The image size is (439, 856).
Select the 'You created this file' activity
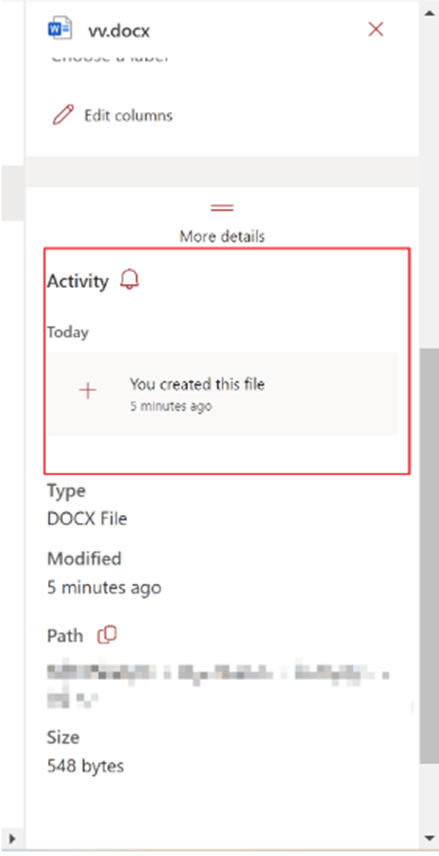coord(223,394)
